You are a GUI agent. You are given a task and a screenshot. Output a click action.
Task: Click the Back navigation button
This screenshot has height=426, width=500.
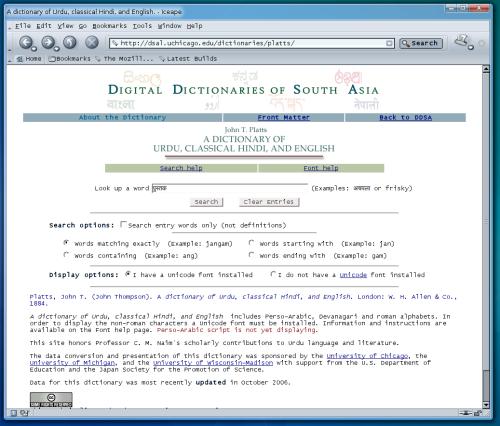(x=26, y=43)
